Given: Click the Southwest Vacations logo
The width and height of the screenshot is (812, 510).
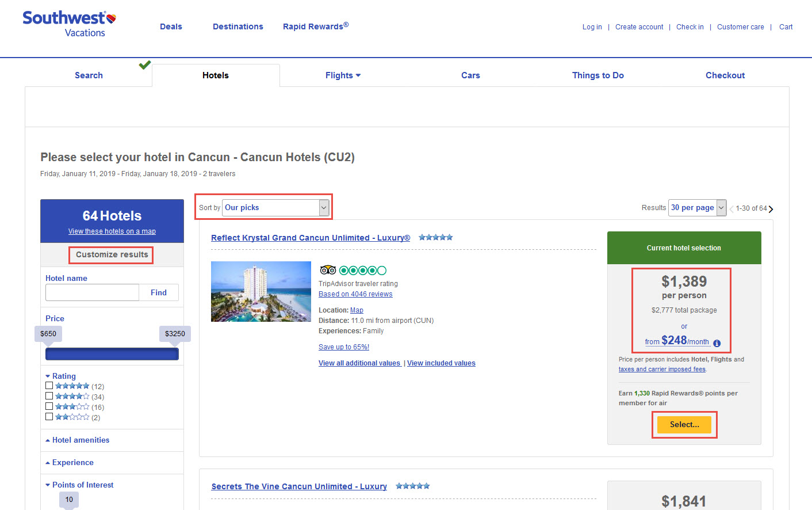Looking at the screenshot, I should coord(69,24).
